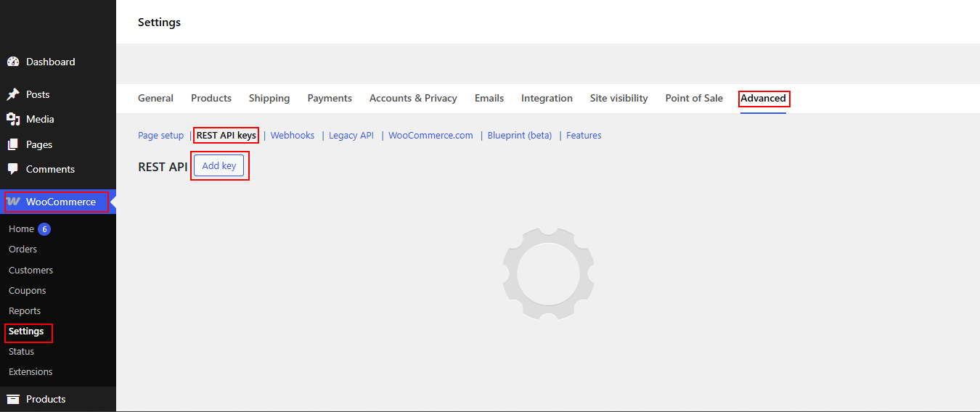Click the Pages document icon

coord(13,144)
